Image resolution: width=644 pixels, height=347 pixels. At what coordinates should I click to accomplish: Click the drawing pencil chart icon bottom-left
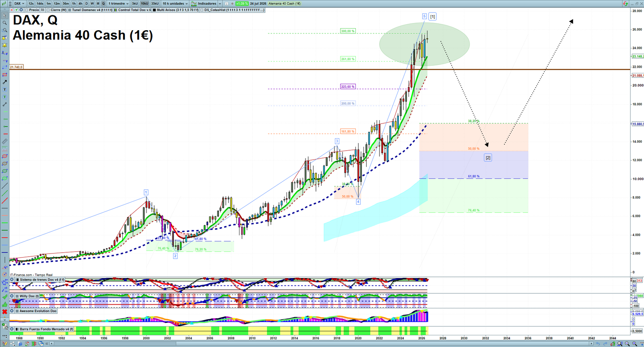[4, 344]
